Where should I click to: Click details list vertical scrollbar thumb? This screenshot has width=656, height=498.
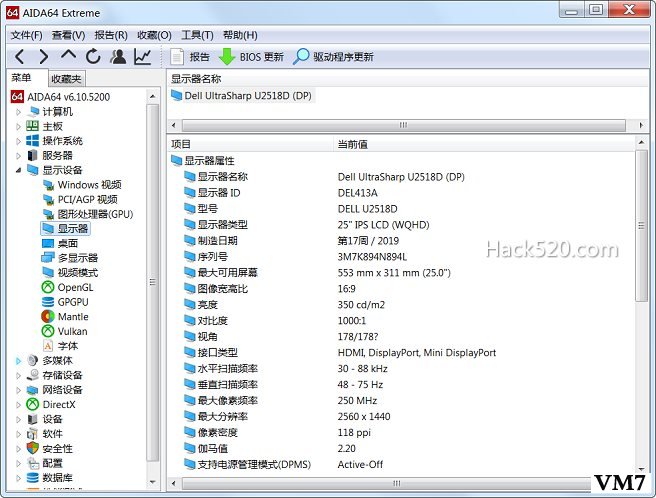click(641, 226)
